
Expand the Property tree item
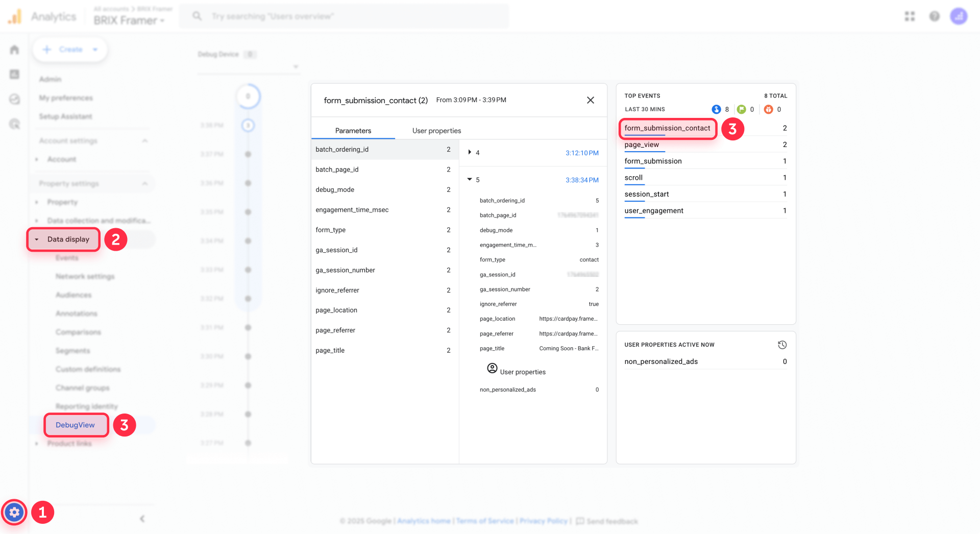37,202
